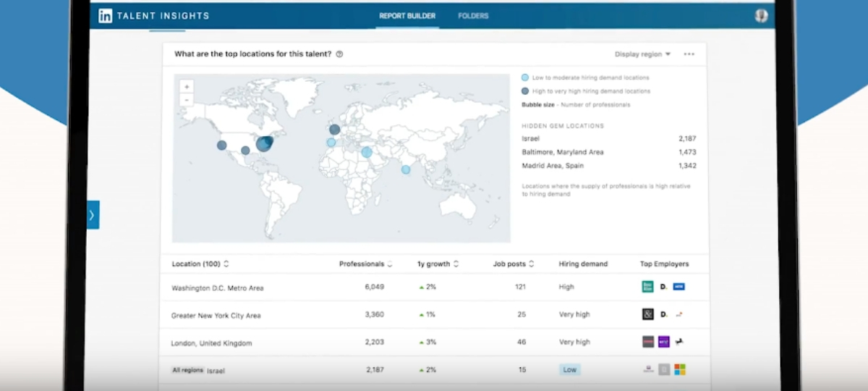Screen dimensions: 868x391
Task: Open the three-dot more options menu
Action: click(689, 54)
